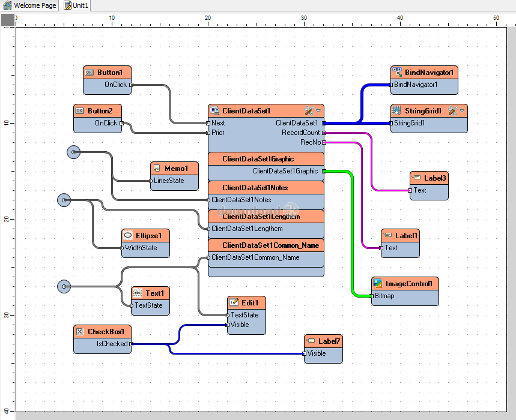
Task: Click the Label1 Text port
Action: 381,248
